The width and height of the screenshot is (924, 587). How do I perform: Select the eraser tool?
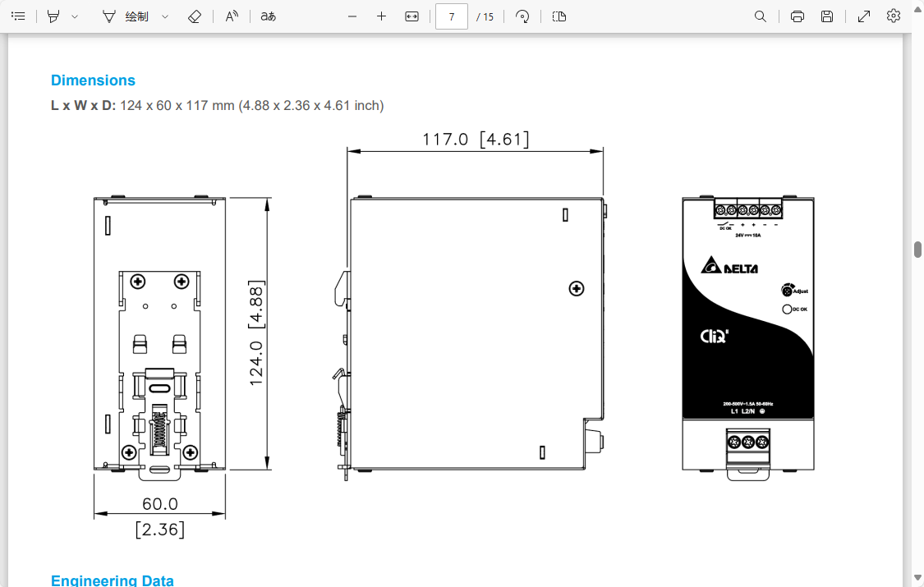(195, 16)
